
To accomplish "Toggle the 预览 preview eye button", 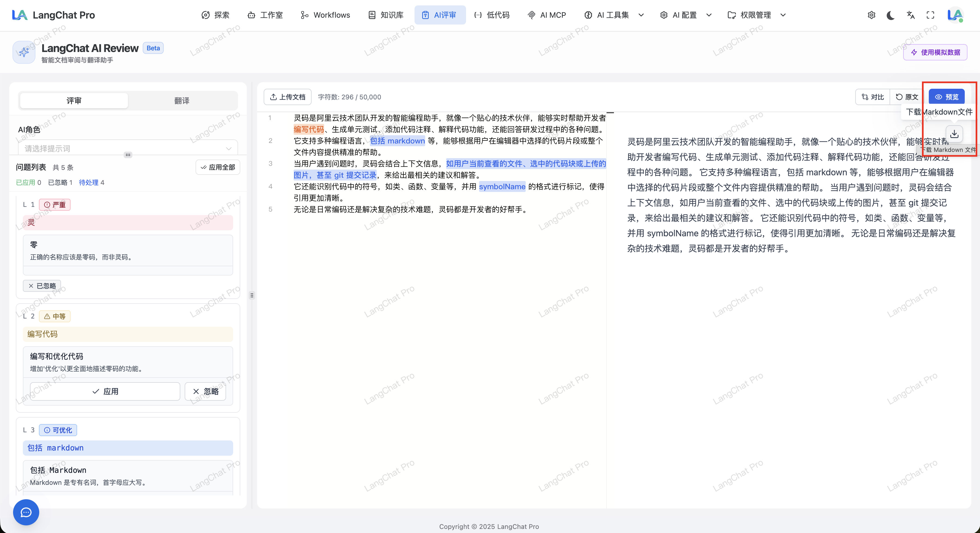I will 946,97.
